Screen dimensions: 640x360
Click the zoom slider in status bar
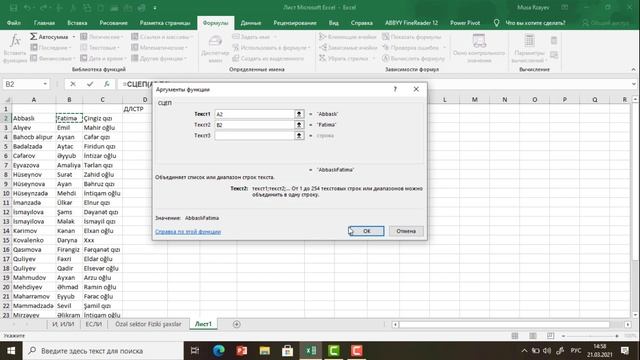[590, 336]
